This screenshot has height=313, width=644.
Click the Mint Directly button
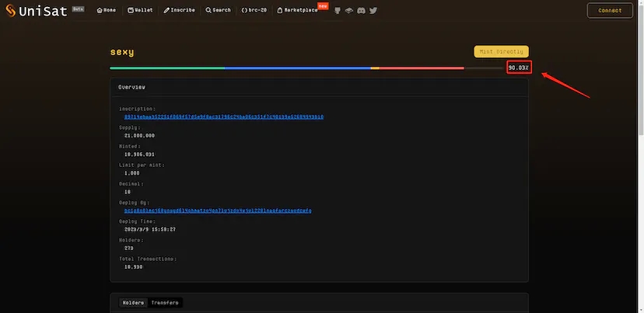501,51
